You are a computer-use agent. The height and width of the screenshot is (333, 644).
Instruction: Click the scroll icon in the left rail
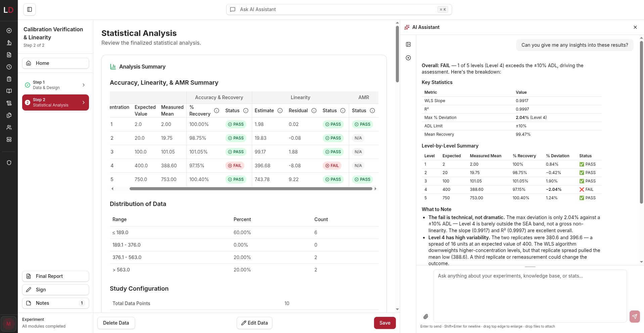[x=9, y=103]
